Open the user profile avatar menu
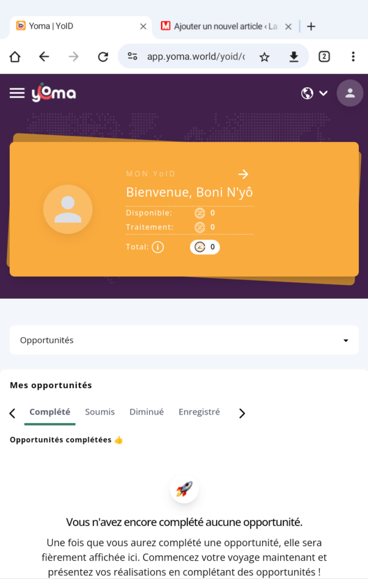The image size is (368, 588). tap(350, 93)
